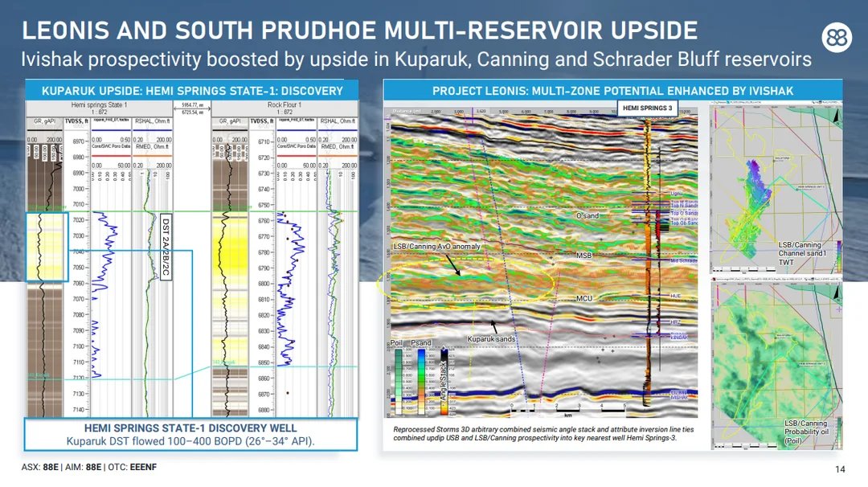Click the 'Rock Flour 1' well name
Image resolution: width=868 pixels, height=487 pixels.
[285, 104]
